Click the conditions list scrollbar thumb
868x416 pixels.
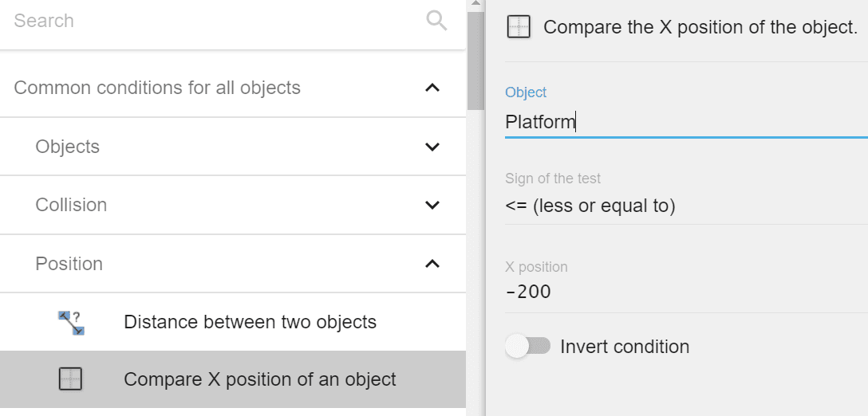[475, 60]
